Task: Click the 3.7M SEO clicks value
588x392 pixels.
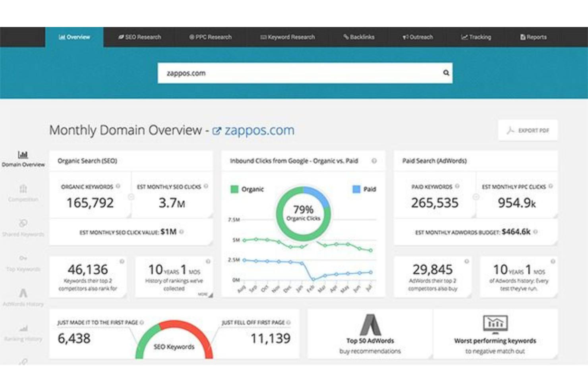Action: coord(172,203)
